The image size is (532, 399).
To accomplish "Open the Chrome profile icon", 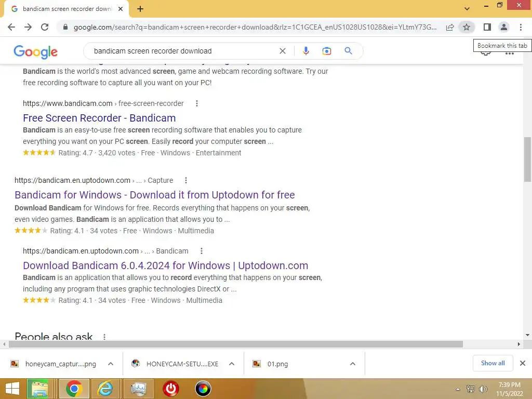I will click(x=504, y=27).
